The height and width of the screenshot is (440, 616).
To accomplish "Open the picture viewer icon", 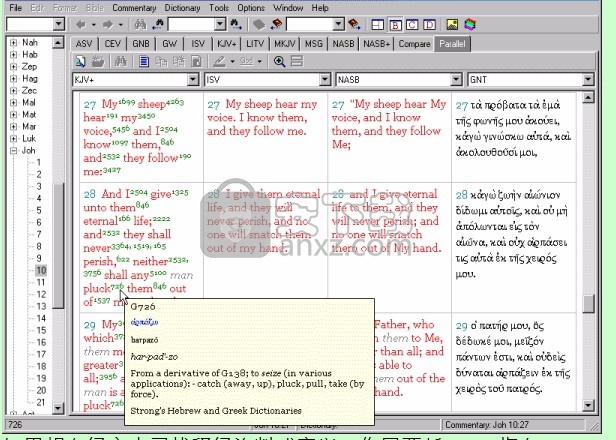I will click(x=452, y=25).
